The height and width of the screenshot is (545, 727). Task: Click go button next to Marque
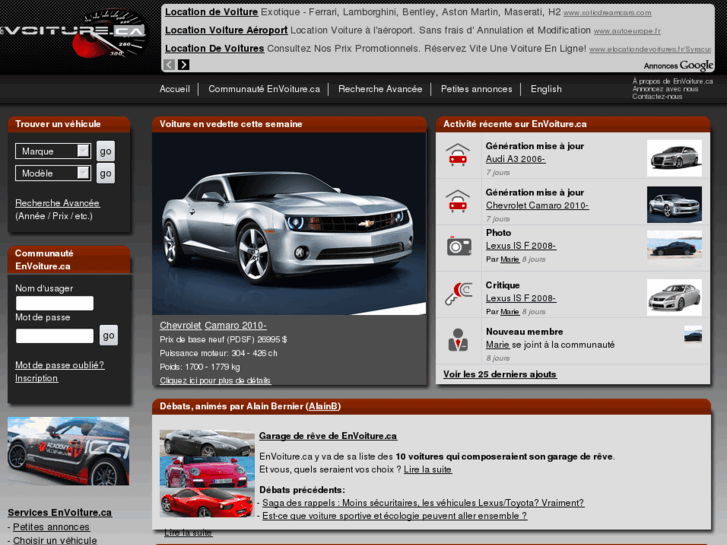coord(106,151)
